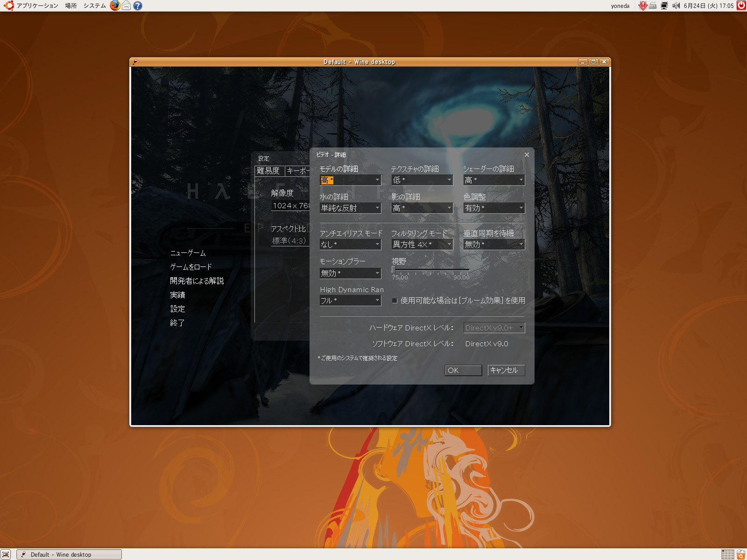Choose 終了 in the game menu
The image size is (747, 560).
pos(177,323)
